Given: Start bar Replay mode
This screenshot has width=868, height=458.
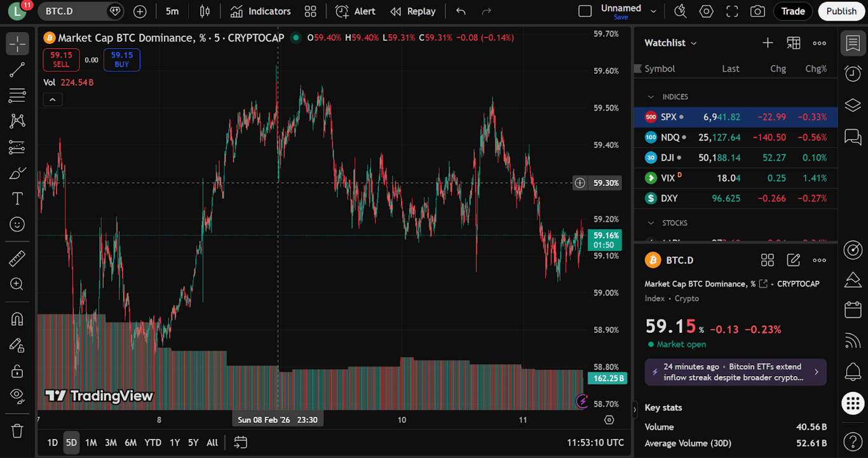Looking at the screenshot, I should [x=413, y=11].
